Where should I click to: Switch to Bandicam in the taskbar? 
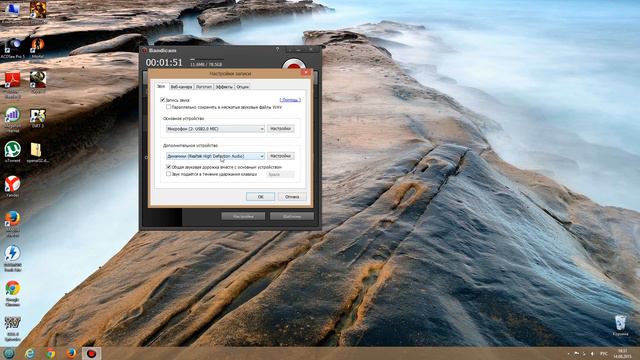[91, 353]
